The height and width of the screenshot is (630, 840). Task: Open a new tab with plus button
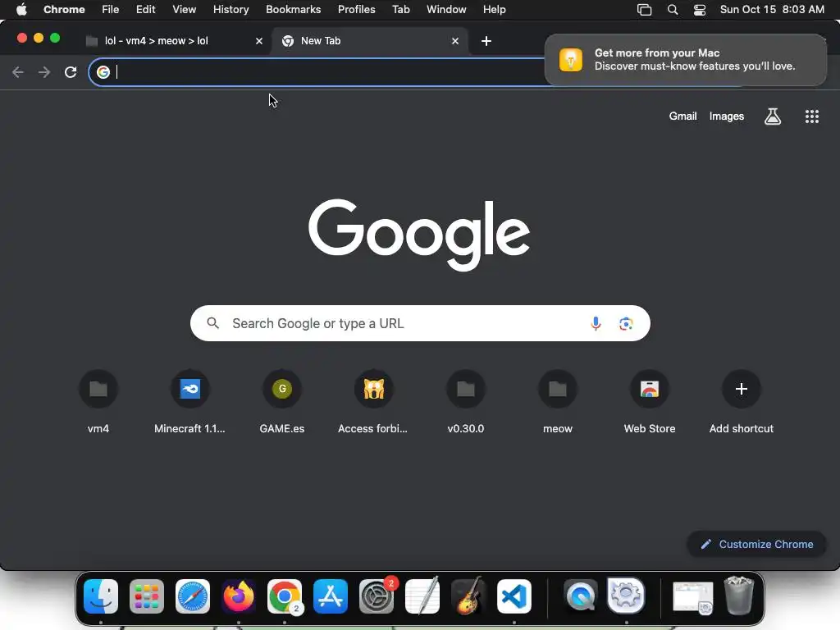click(x=486, y=41)
